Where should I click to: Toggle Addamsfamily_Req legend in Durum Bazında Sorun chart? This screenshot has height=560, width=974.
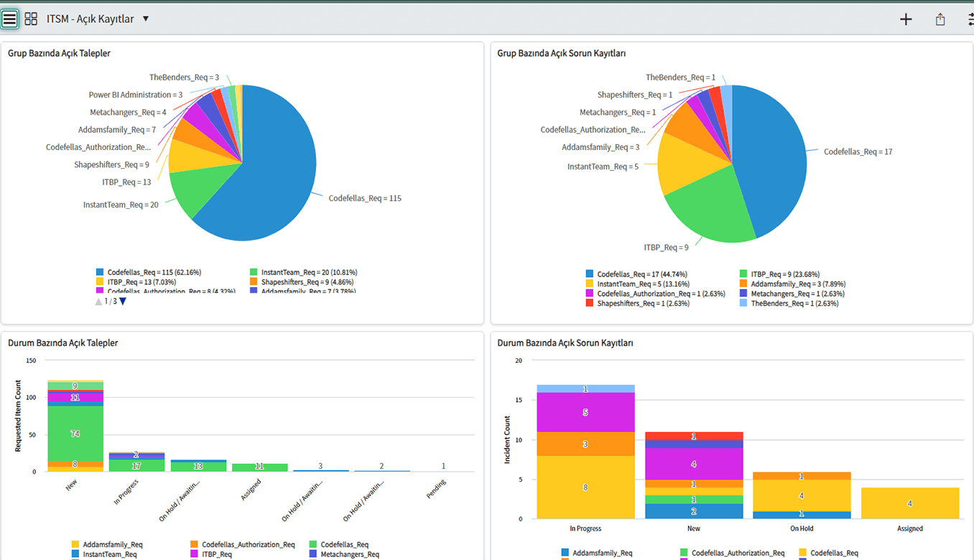[596, 553]
